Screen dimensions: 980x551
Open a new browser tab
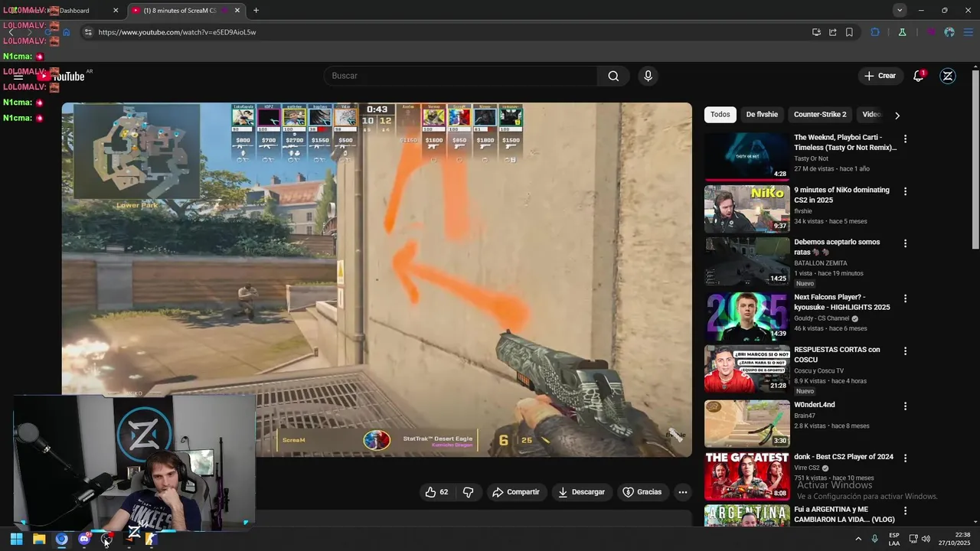pos(256,11)
